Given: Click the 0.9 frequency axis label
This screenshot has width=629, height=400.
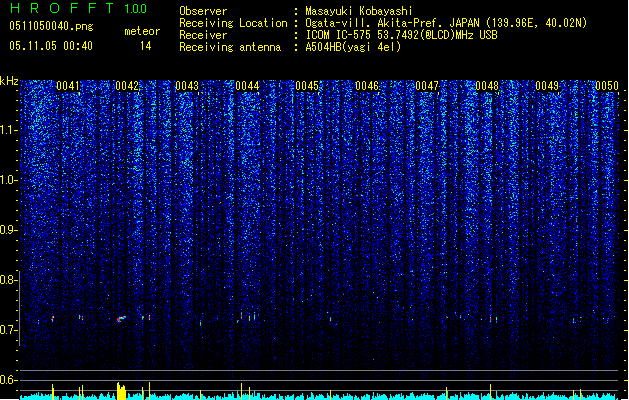Looking at the screenshot, I should 9,230.
